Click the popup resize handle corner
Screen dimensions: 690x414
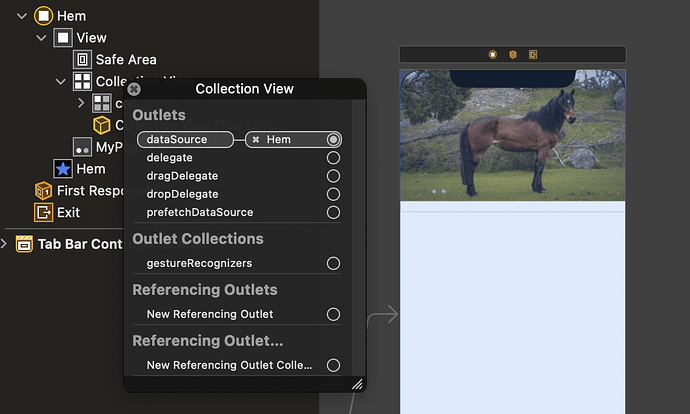(x=357, y=384)
